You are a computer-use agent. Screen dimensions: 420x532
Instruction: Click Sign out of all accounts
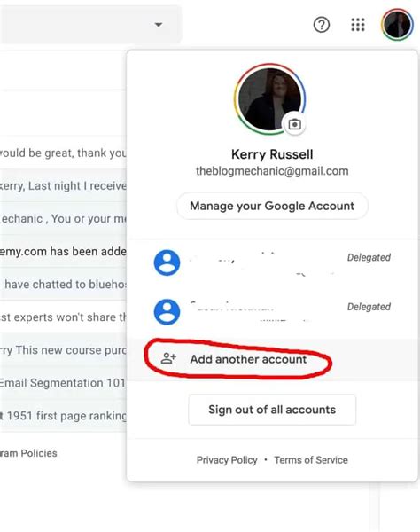click(x=272, y=410)
